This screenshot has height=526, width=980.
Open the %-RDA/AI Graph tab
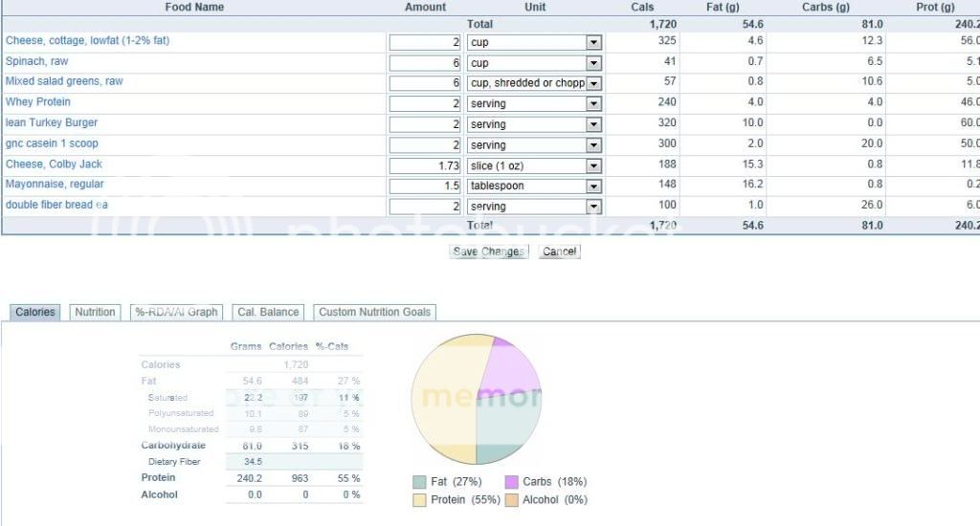coord(176,312)
